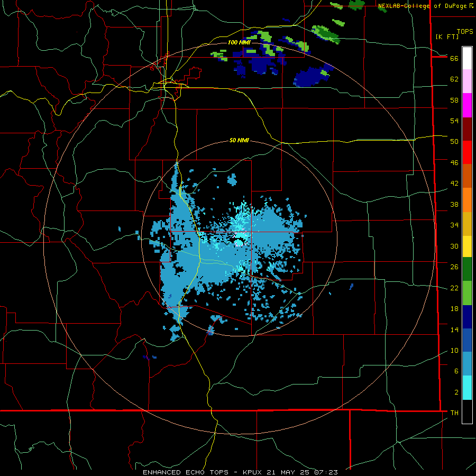Click the dark green swatch near 26
476x476 pixels.
pyautogui.click(x=467, y=269)
